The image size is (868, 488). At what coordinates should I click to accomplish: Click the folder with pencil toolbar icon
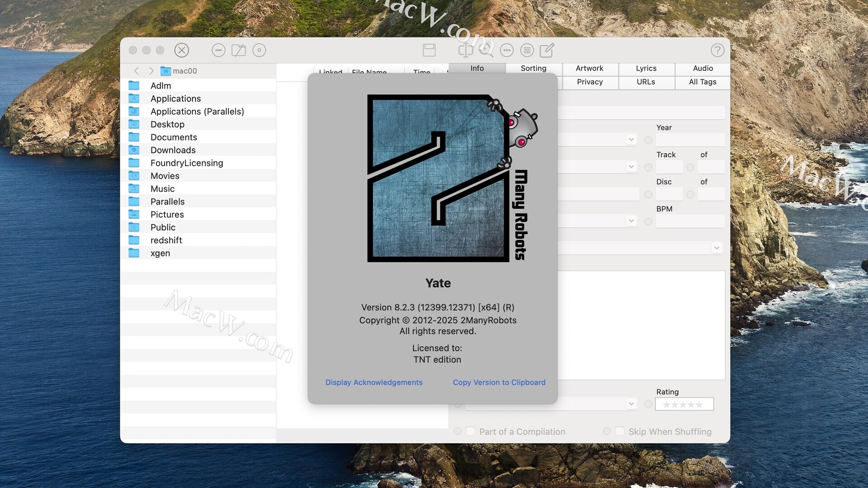[239, 50]
